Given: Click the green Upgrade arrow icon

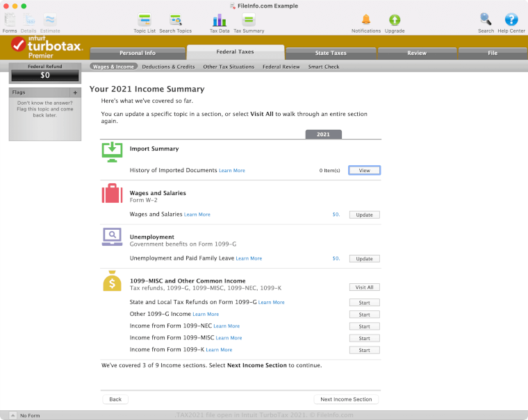Looking at the screenshot, I should click(395, 19).
